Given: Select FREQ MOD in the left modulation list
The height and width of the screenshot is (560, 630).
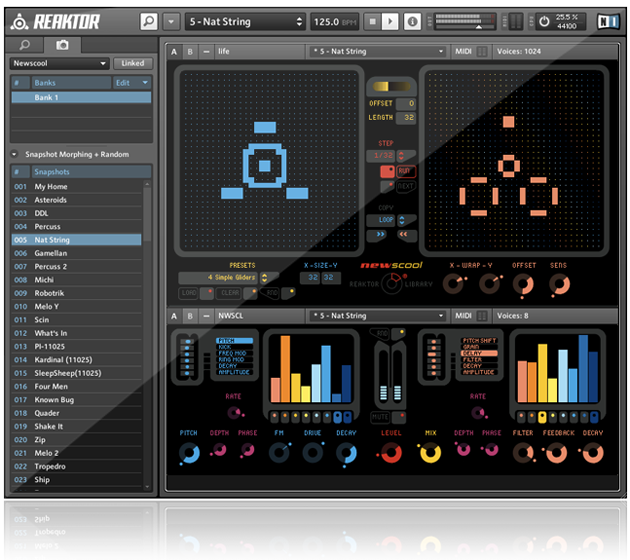Looking at the screenshot, I should pos(235,353).
